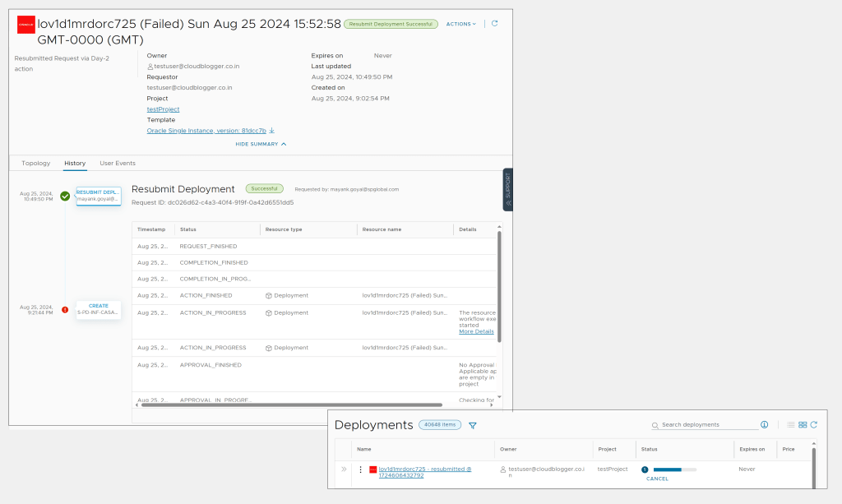Switch Deployments to list view

click(791, 425)
